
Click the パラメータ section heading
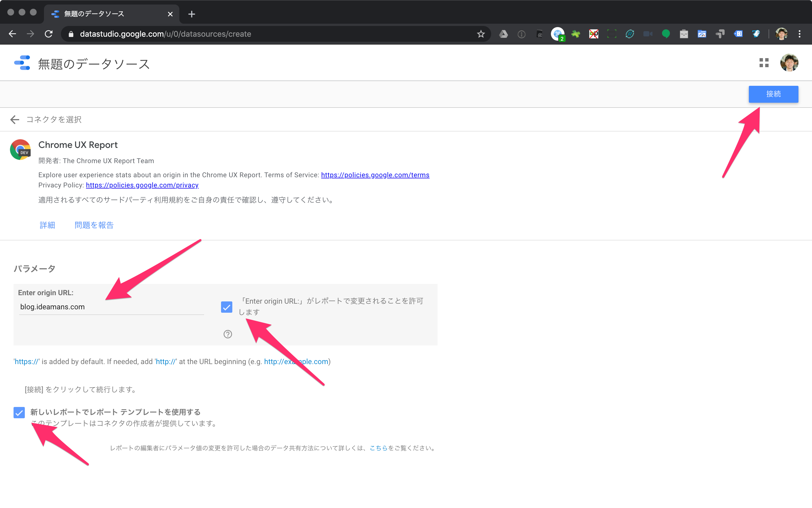34,269
